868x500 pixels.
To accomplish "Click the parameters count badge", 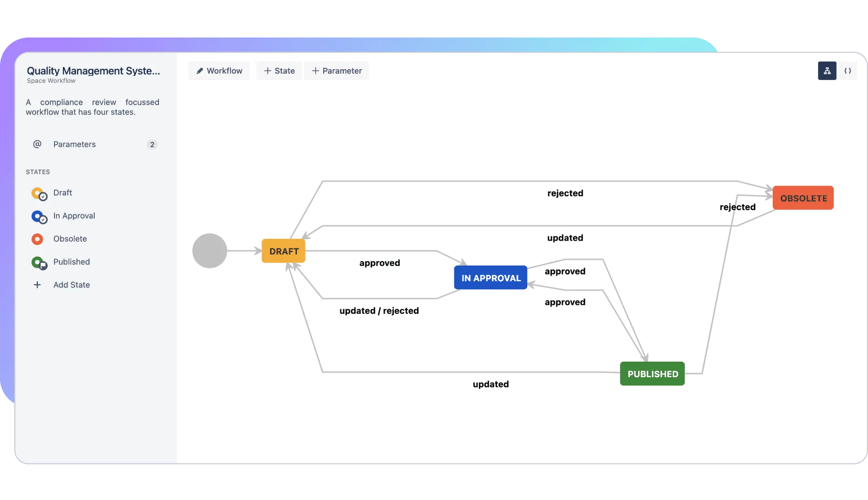I will coord(152,145).
